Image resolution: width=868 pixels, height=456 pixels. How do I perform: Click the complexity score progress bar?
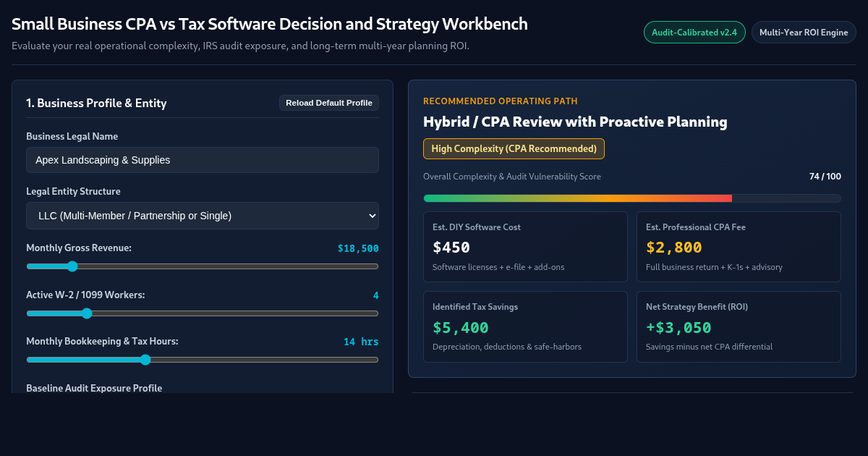[632, 198]
